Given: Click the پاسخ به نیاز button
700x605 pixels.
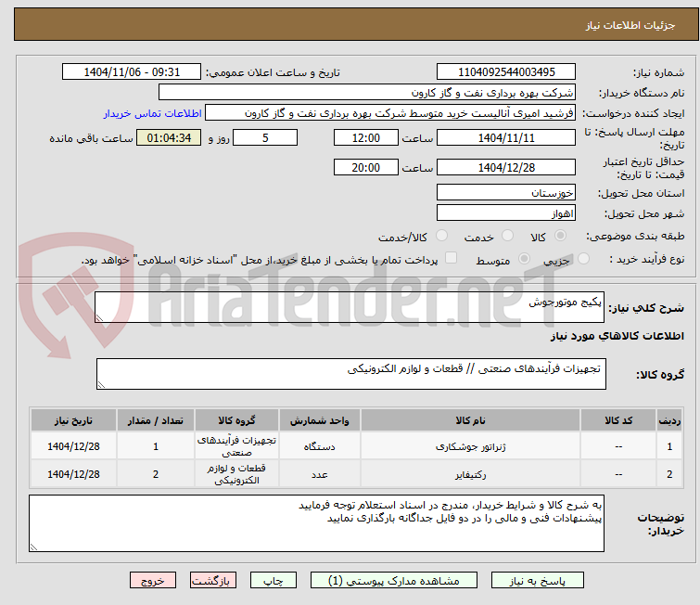Looking at the screenshot, I should [537, 581].
